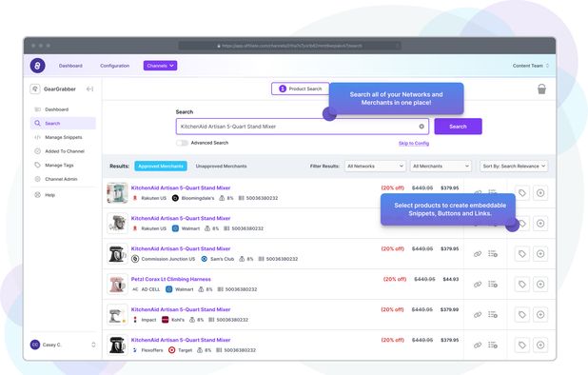This screenshot has height=375, width=588.
Task: Collapse the sidebar next to GearGrabber
Action: [x=89, y=89]
